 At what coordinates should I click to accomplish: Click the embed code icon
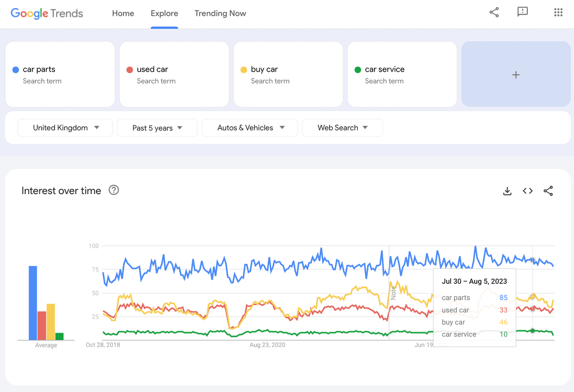(x=528, y=191)
